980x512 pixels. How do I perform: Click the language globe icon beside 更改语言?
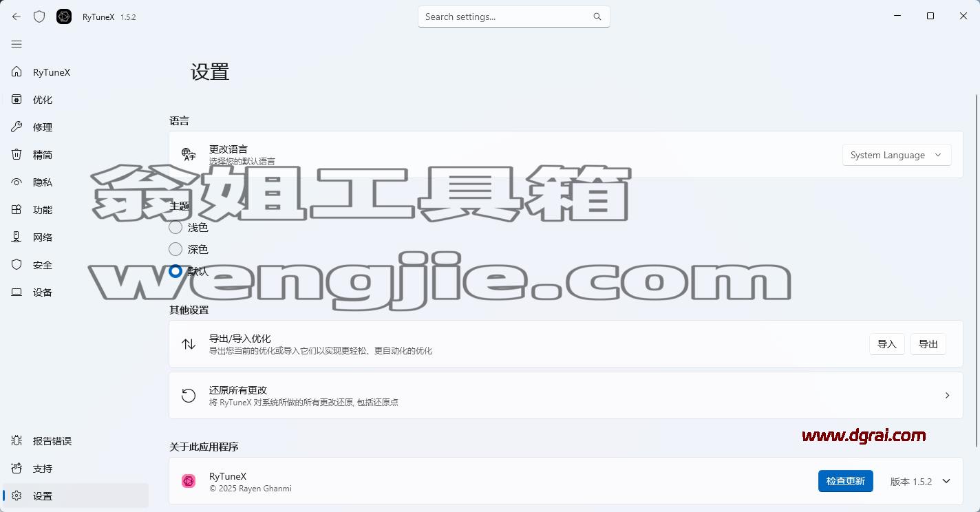189,154
